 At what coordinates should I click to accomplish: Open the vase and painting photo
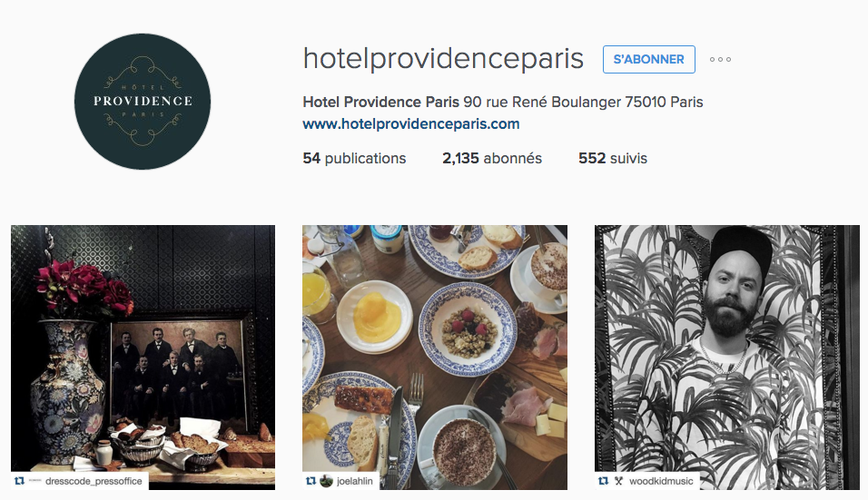click(x=143, y=357)
